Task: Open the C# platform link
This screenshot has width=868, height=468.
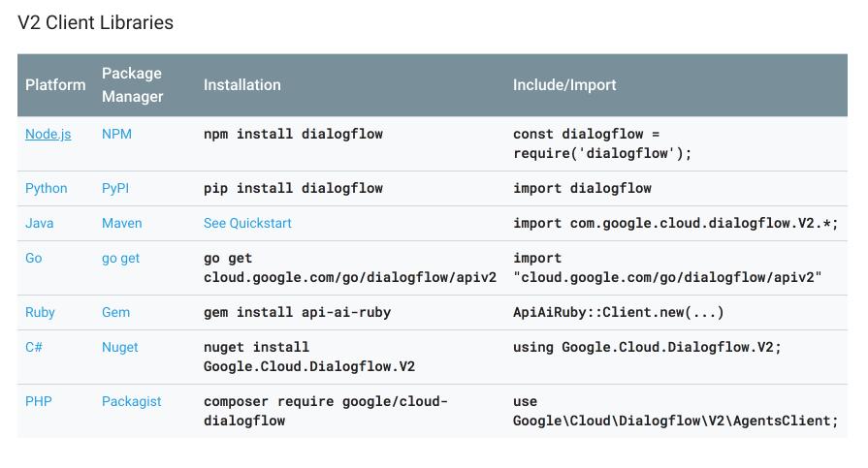Action: tap(34, 347)
